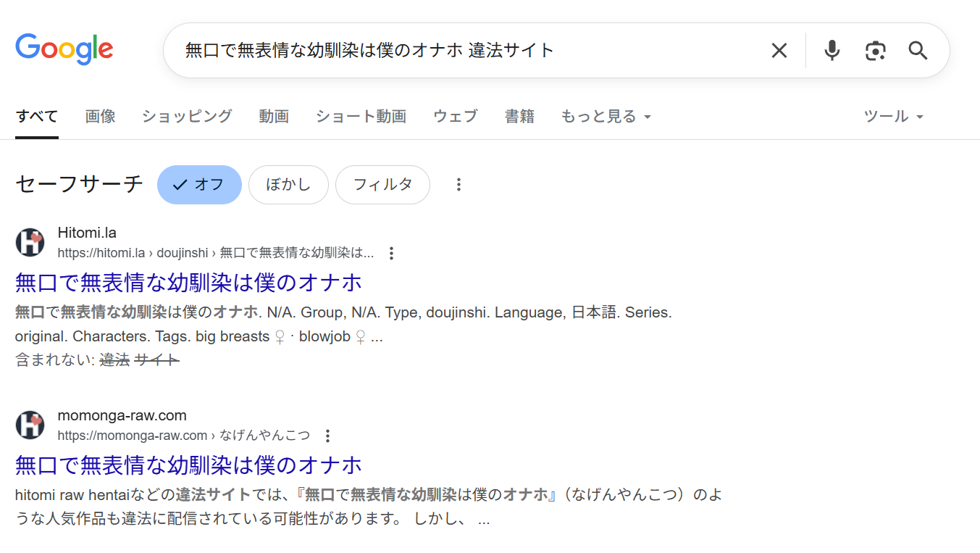Expand the もっと見る menu
The width and height of the screenshot is (980, 553).
coord(606,116)
